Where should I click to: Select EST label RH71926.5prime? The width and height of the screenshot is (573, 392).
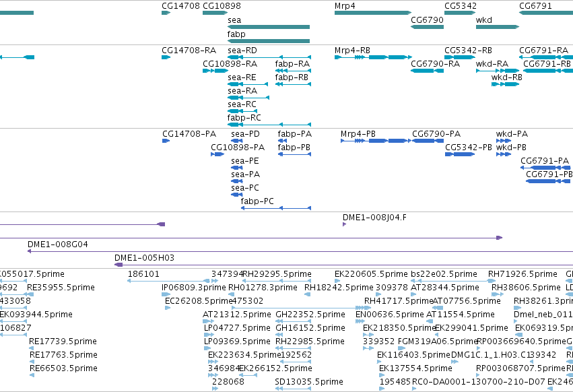[523, 274]
